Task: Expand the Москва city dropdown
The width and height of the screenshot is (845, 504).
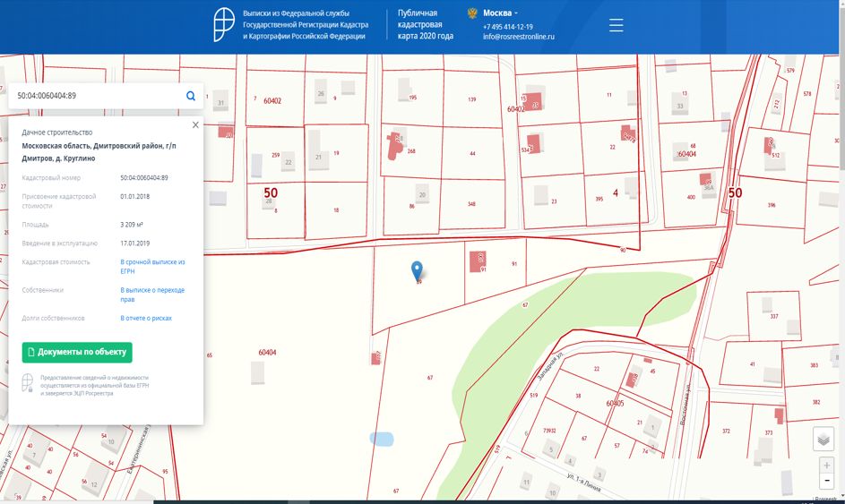Action: [x=500, y=13]
